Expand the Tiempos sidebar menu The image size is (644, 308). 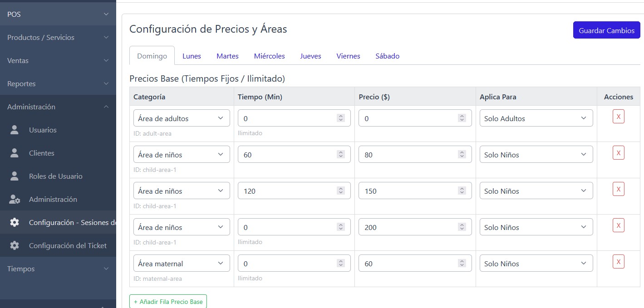(x=58, y=269)
